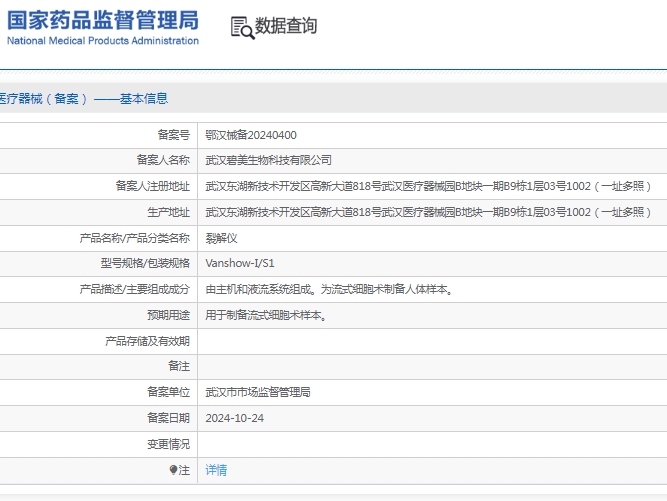Click National Medical Products Administration text
The height and width of the screenshot is (501, 667).
click(x=103, y=41)
